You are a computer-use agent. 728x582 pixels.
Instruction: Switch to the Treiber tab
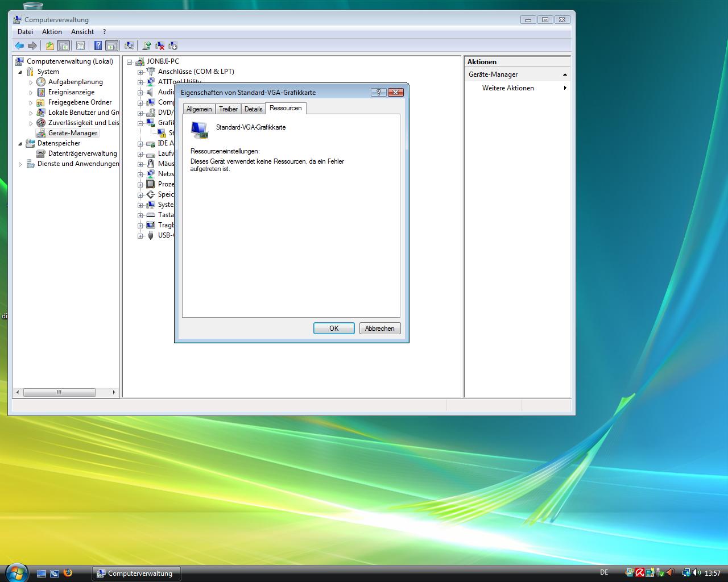click(228, 109)
